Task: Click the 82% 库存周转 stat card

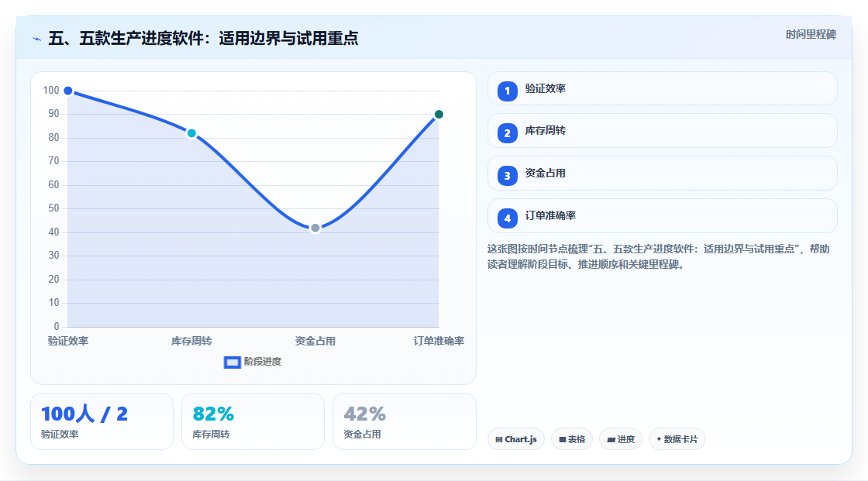Action: pos(253,422)
